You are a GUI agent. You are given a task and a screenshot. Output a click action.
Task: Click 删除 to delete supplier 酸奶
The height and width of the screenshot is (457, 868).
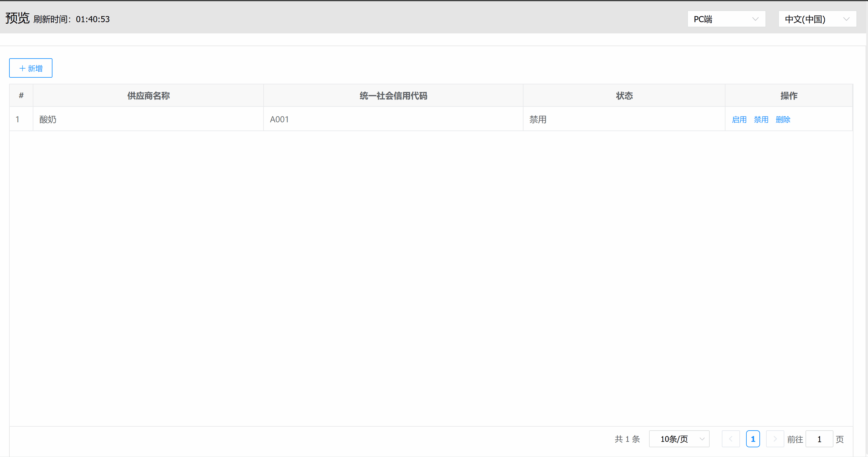(783, 119)
